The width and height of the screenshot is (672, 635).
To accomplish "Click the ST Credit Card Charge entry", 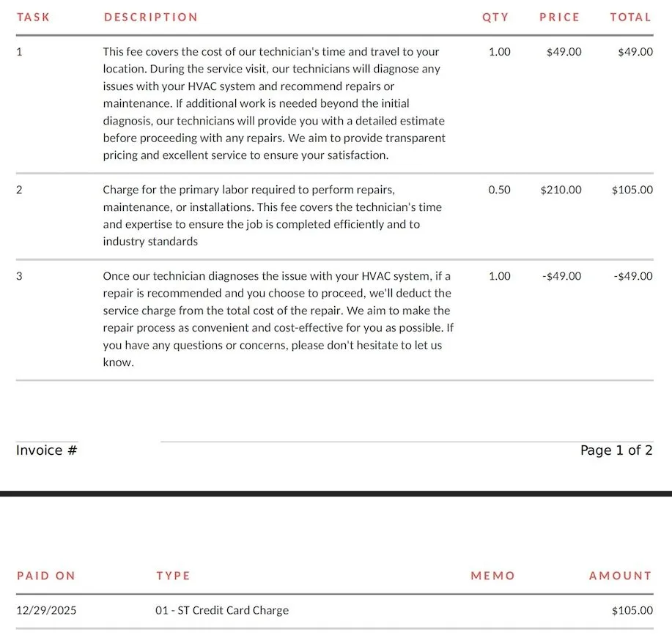I will pyautogui.click(x=222, y=610).
